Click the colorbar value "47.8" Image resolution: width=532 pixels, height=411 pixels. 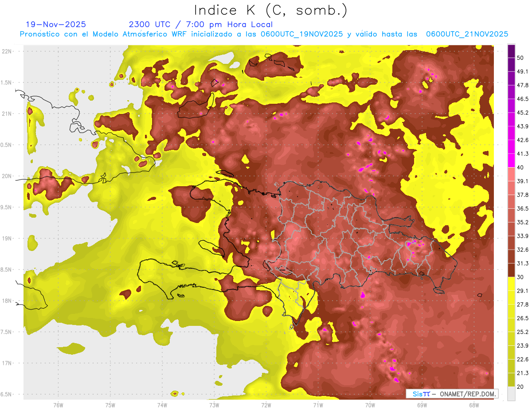(x=523, y=85)
